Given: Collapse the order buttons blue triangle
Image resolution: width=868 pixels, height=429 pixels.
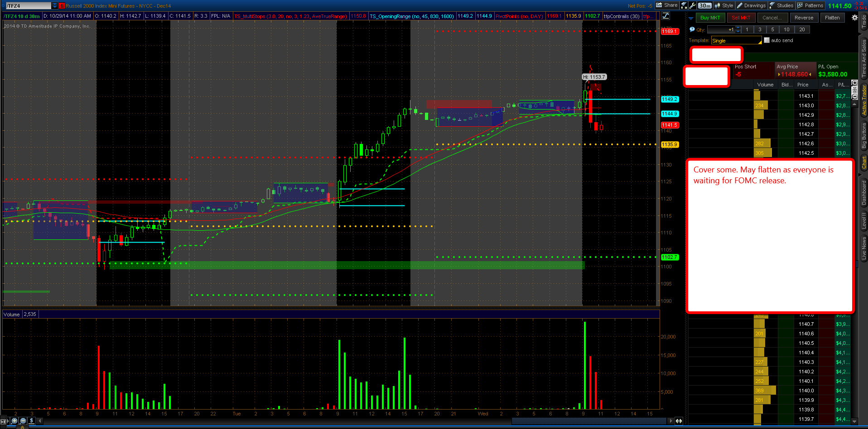Looking at the screenshot, I should click(691, 18).
